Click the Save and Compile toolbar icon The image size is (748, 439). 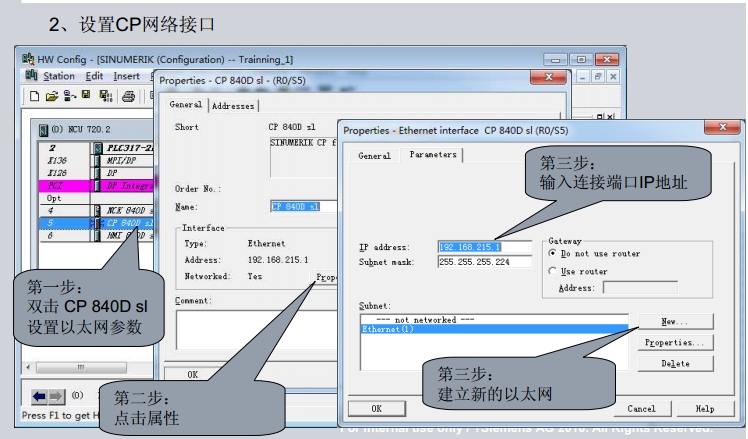tap(105, 96)
